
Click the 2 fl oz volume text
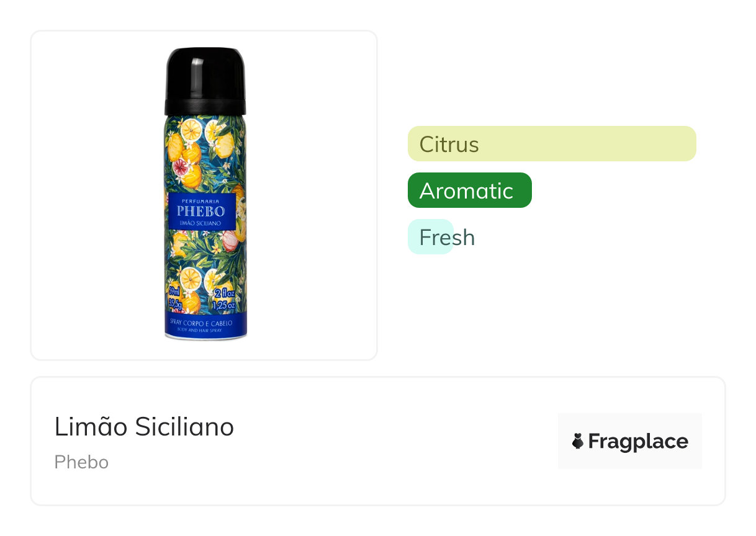[x=225, y=293]
